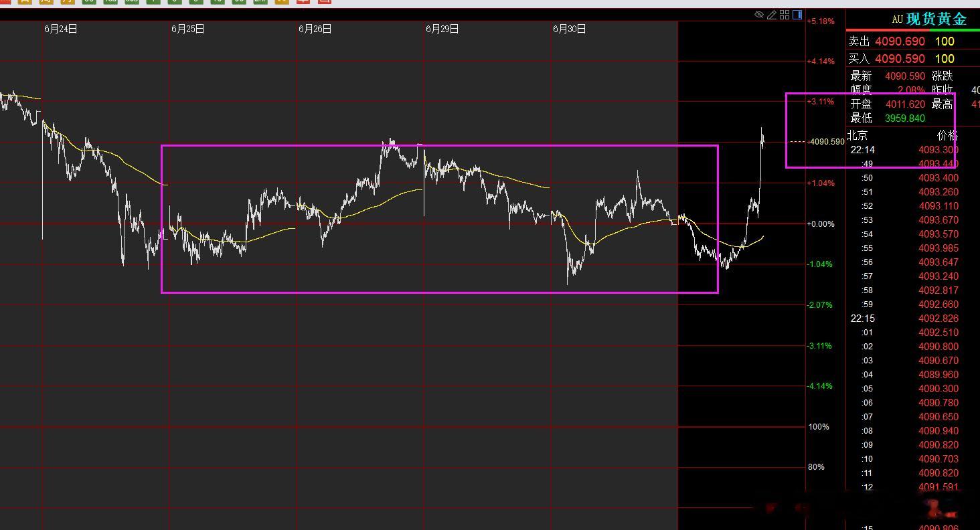This screenshot has width=980, height=530.
Task: Select the tick price 4090.800
Action: [938, 347]
